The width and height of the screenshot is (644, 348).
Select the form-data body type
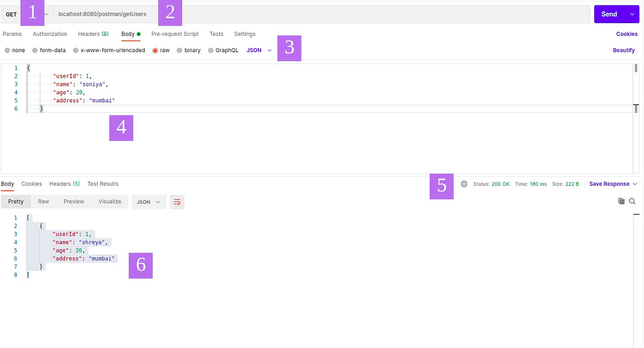pos(49,50)
